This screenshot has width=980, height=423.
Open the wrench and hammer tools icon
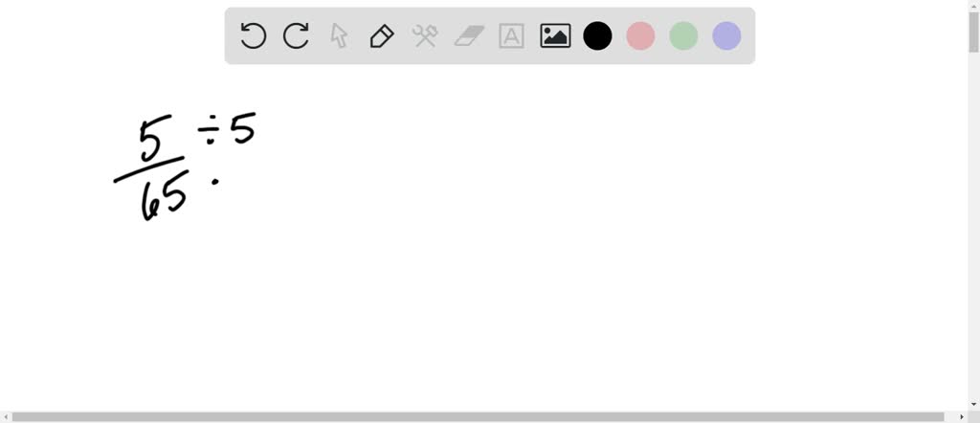point(424,35)
